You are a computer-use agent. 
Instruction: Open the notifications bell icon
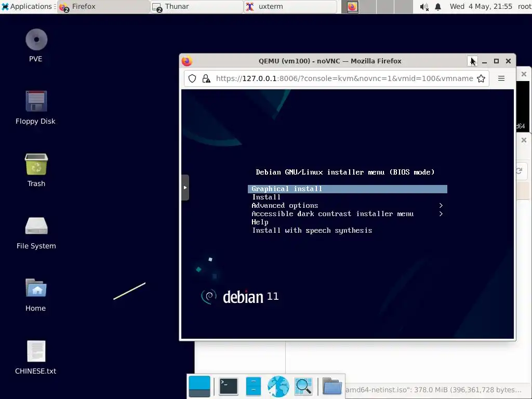click(x=438, y=7)
